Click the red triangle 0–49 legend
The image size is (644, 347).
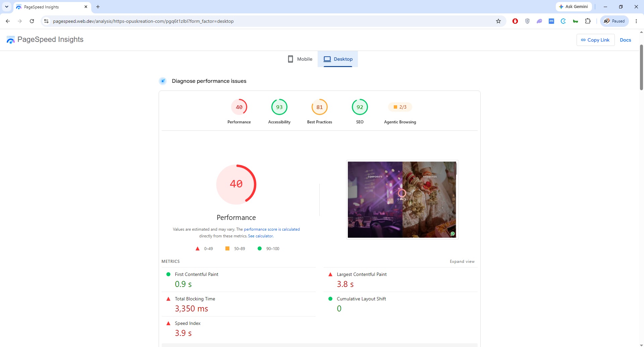pyautogui.click(x=204, y=248)
